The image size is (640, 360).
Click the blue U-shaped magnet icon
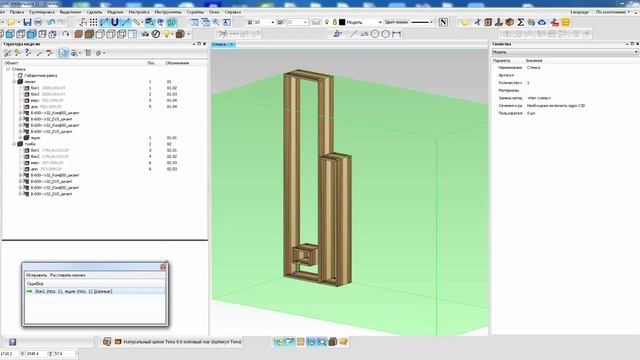(x=115, y=22)
